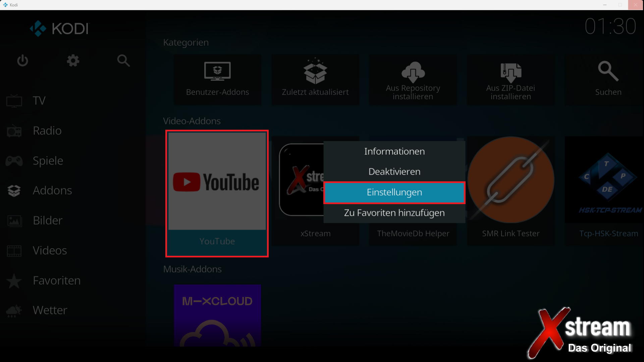Open the Zuletzt aktualisiert category
Screen dimensions: 644x362
[x=315, y=80]
